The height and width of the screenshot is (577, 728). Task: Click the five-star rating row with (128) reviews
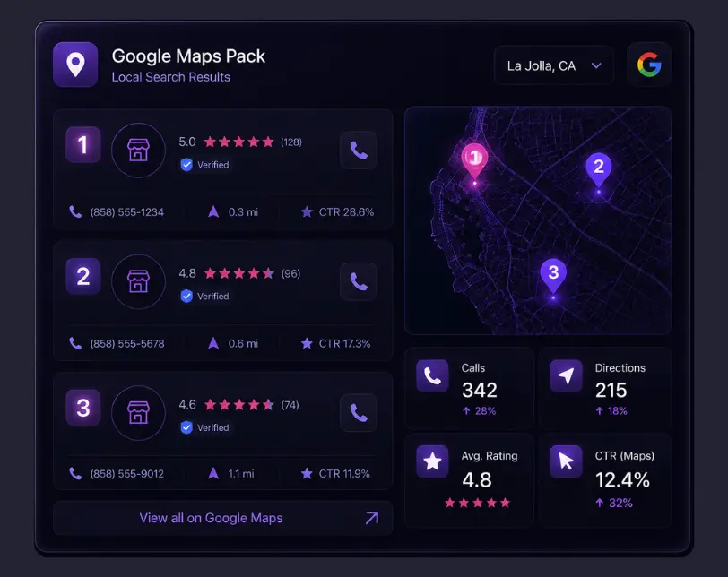(239, 142)
